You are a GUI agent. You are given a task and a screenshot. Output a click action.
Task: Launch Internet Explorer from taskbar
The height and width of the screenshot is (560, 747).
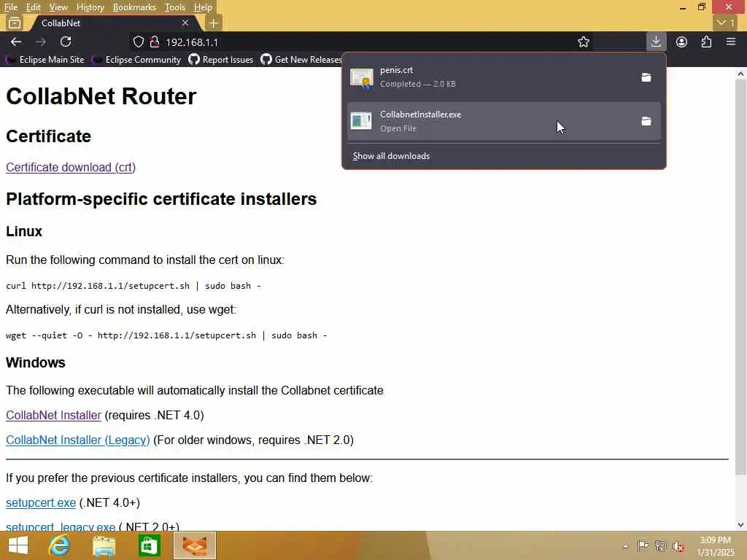point(59,545)
